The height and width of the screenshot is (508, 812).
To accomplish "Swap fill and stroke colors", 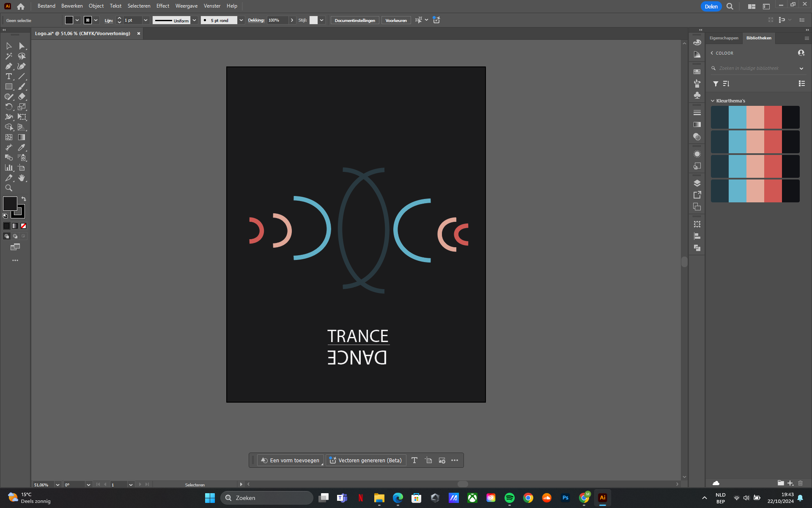I will click(x=24, y=199).
